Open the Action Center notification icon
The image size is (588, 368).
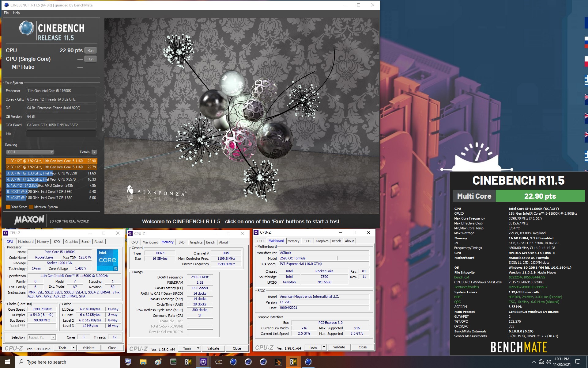(578, 362)
